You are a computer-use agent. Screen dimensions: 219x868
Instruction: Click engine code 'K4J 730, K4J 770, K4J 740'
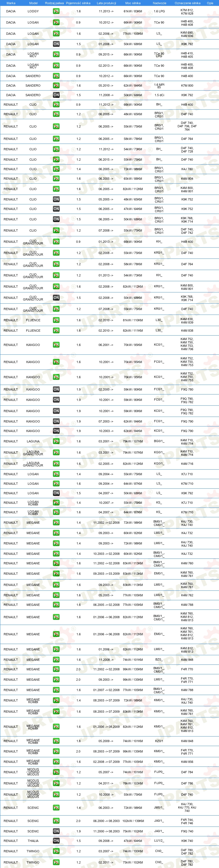click(x=187, y=808)
